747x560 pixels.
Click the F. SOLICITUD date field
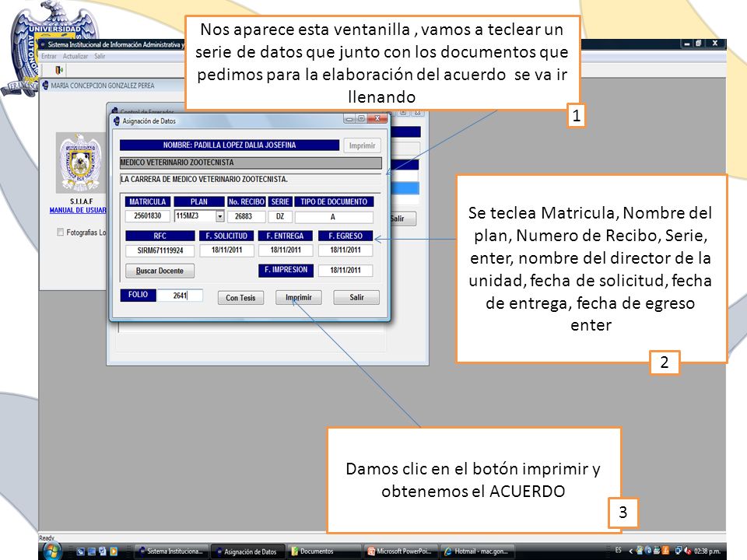coord(226,250)
